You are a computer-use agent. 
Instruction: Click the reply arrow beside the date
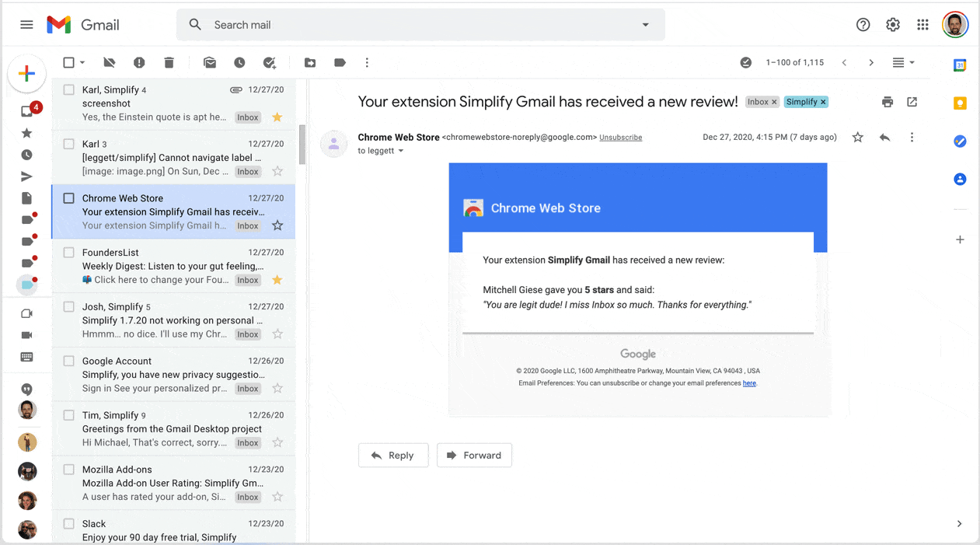coord(884,137)
